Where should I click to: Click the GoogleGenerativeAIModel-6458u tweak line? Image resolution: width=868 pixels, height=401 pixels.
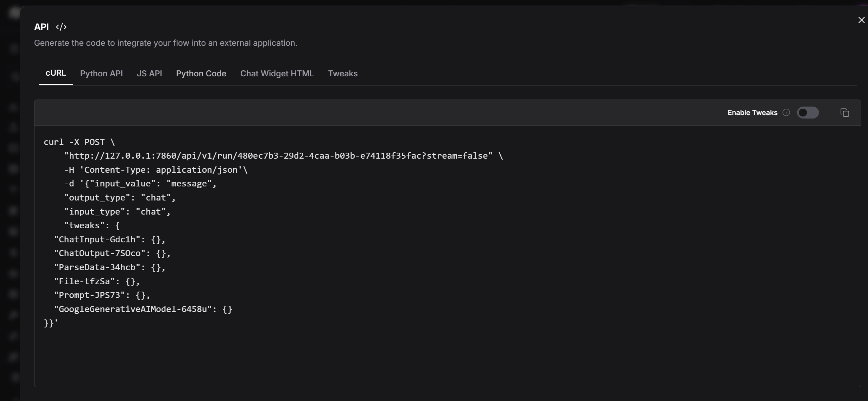[x=143, y=309]
